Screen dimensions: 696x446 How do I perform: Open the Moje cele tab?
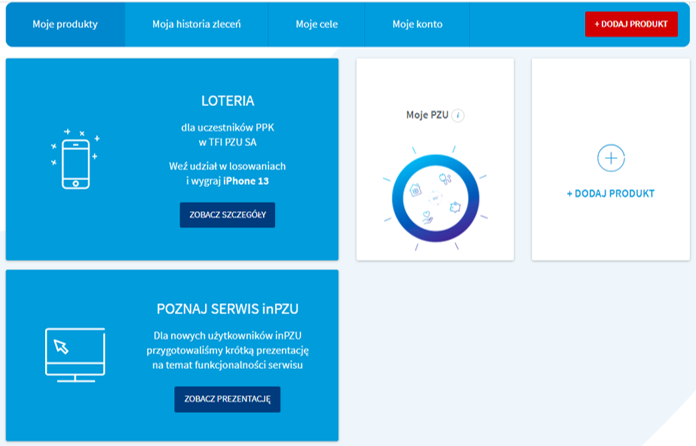coord(316,24)
